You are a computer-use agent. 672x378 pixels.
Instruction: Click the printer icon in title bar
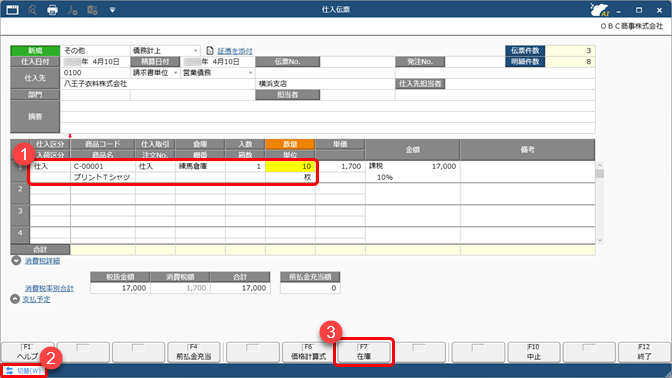click(x=52, y=9)
